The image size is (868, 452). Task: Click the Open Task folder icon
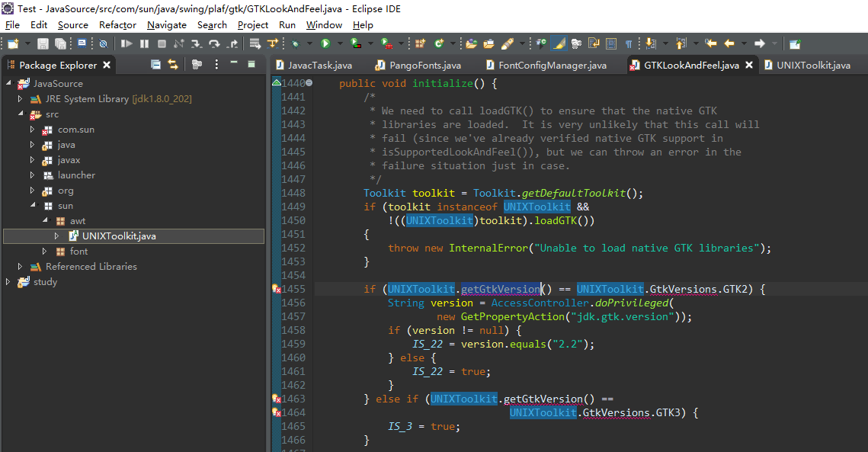click(488, 43)
